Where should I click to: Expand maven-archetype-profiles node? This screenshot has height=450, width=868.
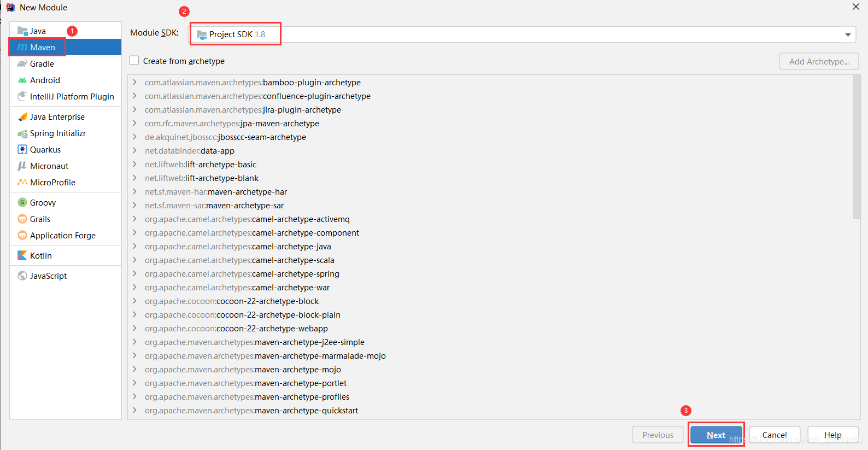click(134, 397)
